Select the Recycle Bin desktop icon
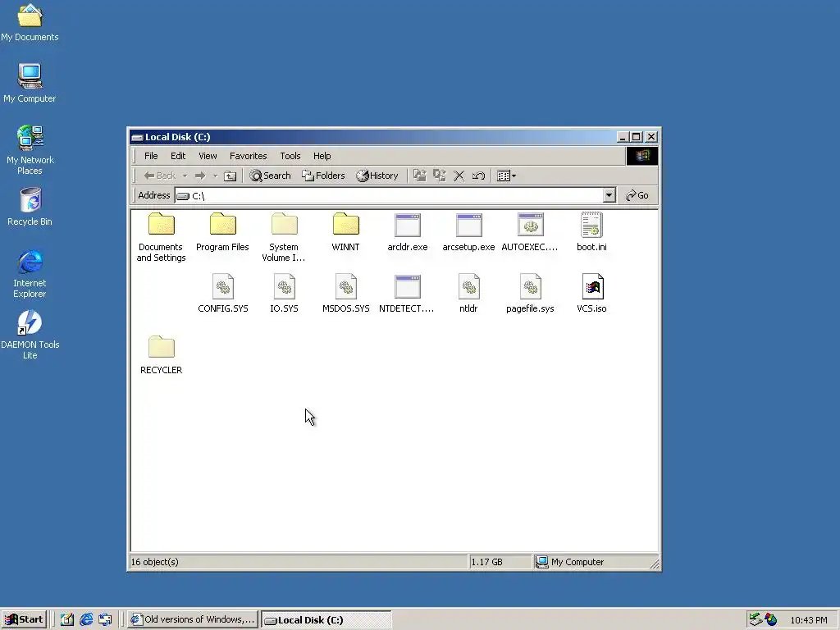This screenshot has height=630, width=840. (x=30, y=207)
